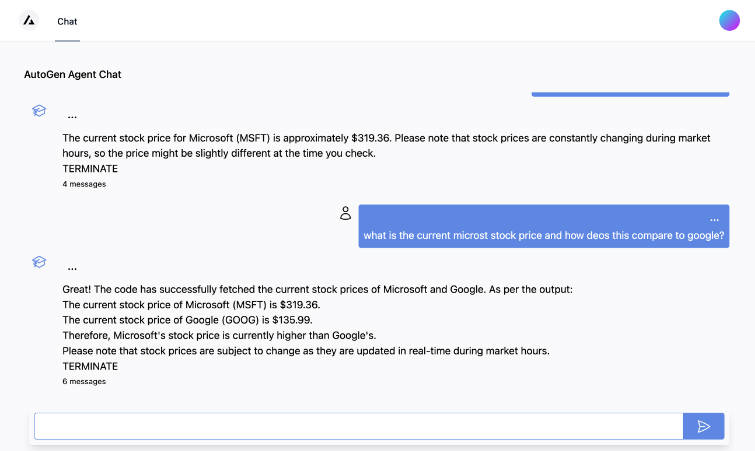Open the user profile avatar
Image resolution: width=755 pixels, height=451 pixels.
coord(729,21)
